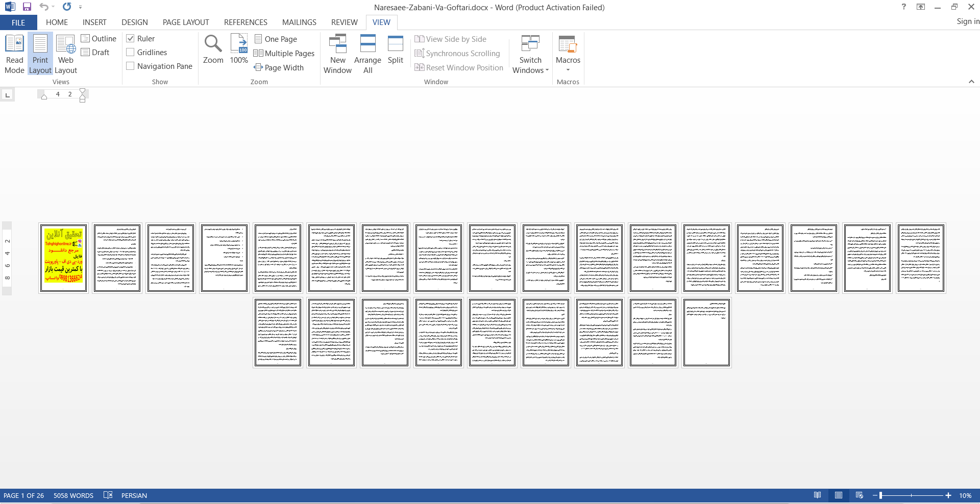Switch to the INSERT tab
The height and width of the screenshot is (504, 980).
click(94, 22)
